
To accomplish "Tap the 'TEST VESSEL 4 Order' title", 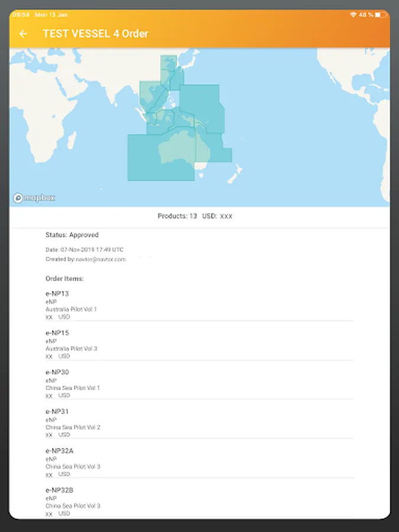I will (96, 34).
